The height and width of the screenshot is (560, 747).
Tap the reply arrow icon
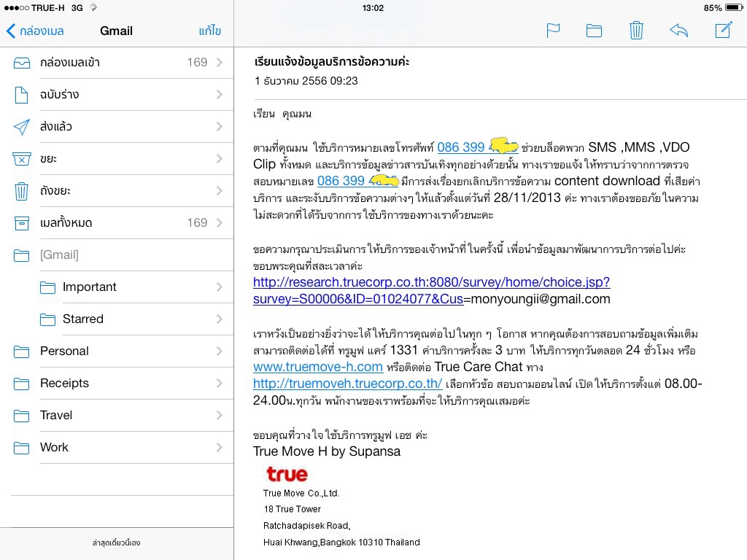(x=678, y=31)
